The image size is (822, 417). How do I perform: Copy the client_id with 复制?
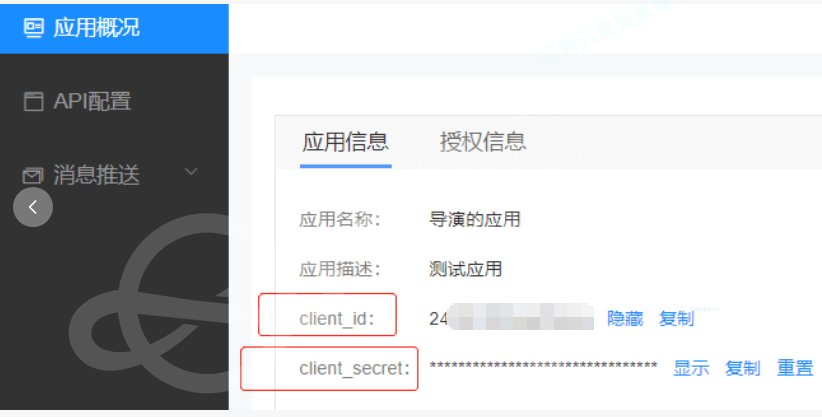676,318
